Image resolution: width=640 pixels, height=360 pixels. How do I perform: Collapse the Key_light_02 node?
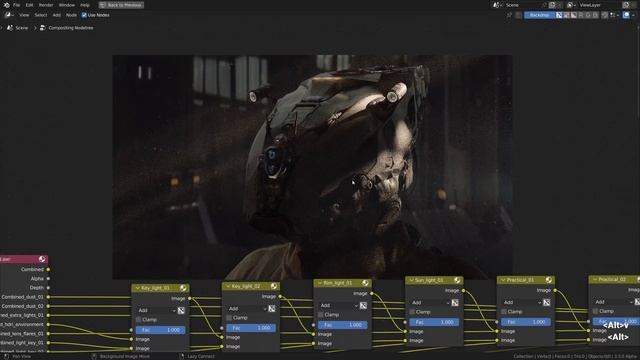click(228, 286)
